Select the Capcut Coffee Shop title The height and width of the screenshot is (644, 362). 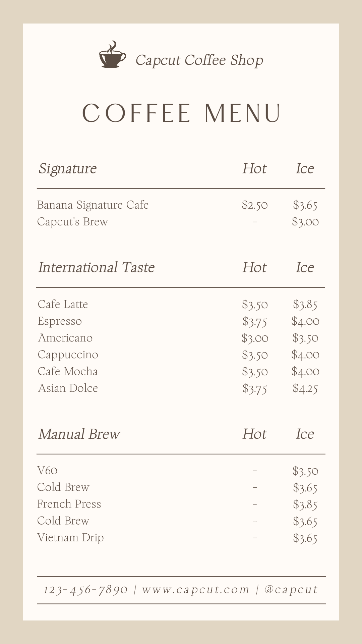pyautogui.click(x=199, y=60)
